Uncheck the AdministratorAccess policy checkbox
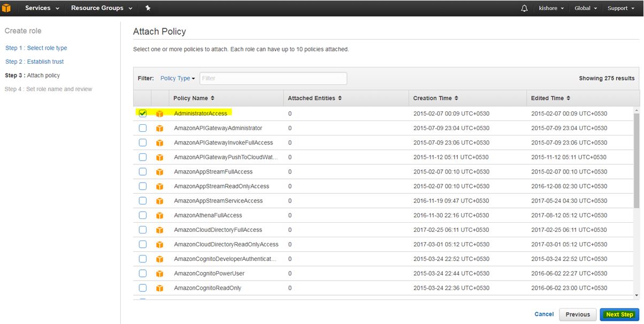Screen dimensions: 644x324 143,114
